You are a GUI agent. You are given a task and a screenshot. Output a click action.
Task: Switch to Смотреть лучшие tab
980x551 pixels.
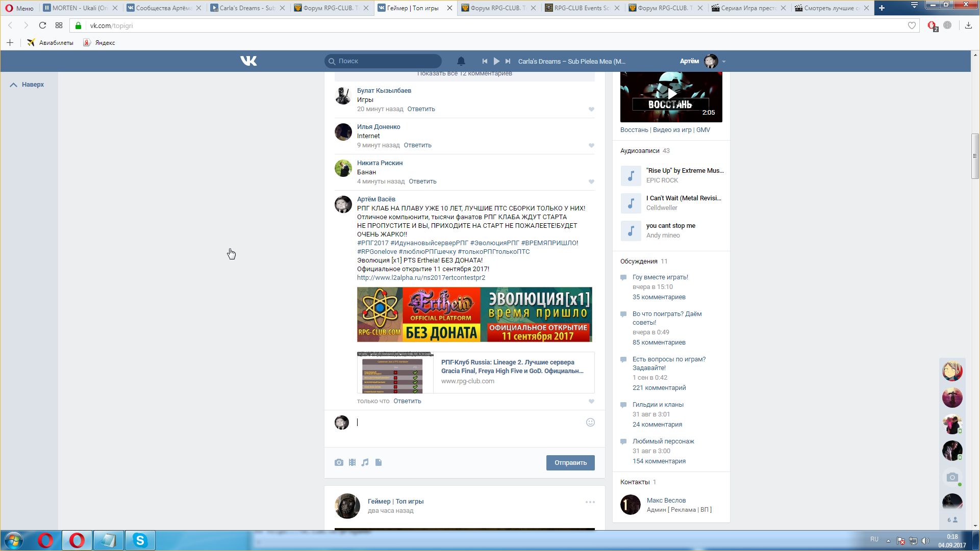[832, 8]
